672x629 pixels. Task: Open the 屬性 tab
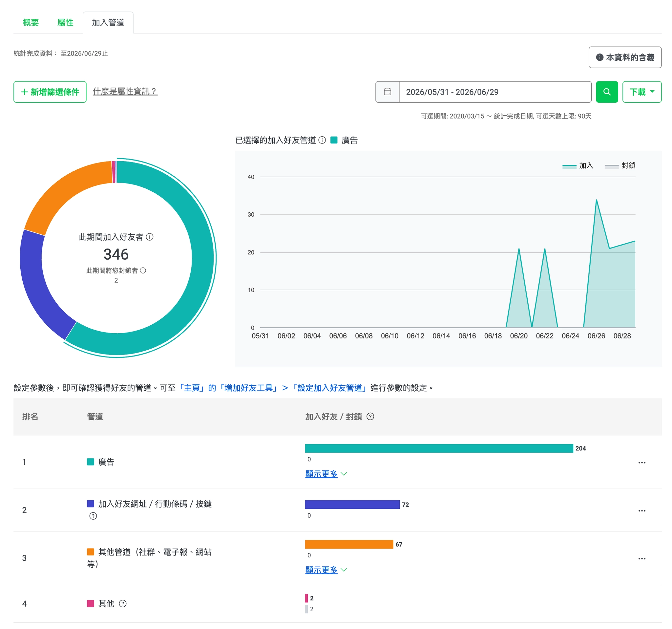65,23
